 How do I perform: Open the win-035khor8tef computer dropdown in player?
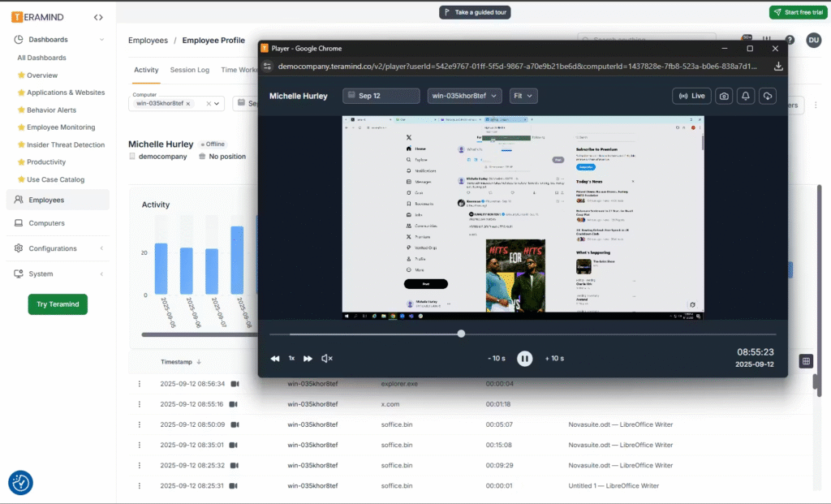464,96
